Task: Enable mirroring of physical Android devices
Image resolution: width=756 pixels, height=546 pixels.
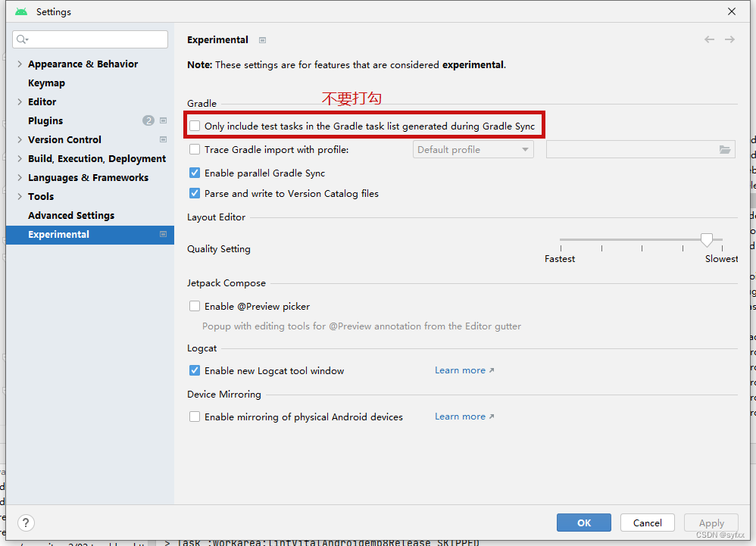Action: tap(195, 417)
